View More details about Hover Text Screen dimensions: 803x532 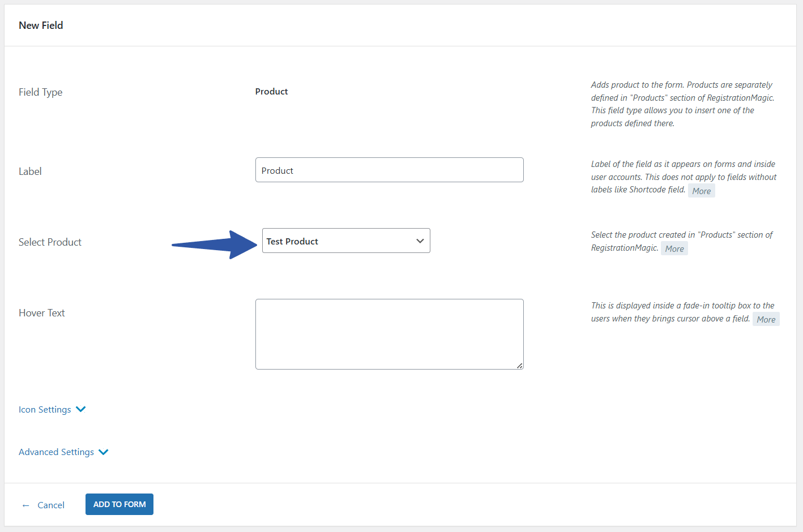766,320
